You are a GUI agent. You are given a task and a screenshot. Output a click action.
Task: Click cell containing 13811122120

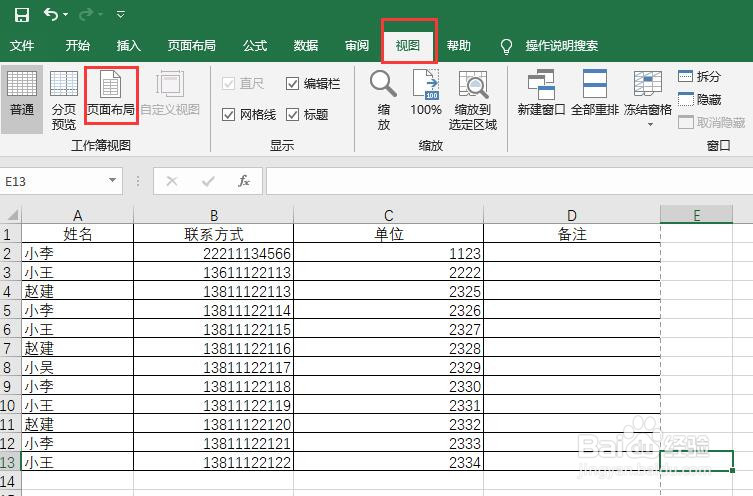tap(213, 424)
